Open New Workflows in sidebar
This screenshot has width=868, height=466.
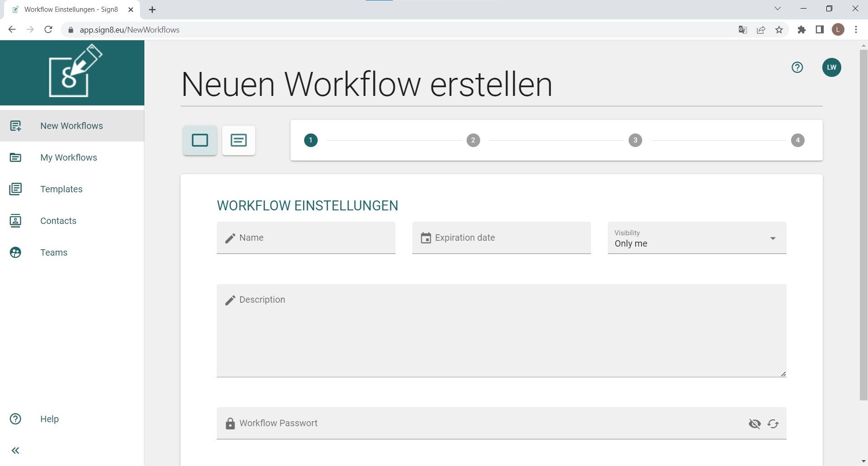[x=72, y=126]
